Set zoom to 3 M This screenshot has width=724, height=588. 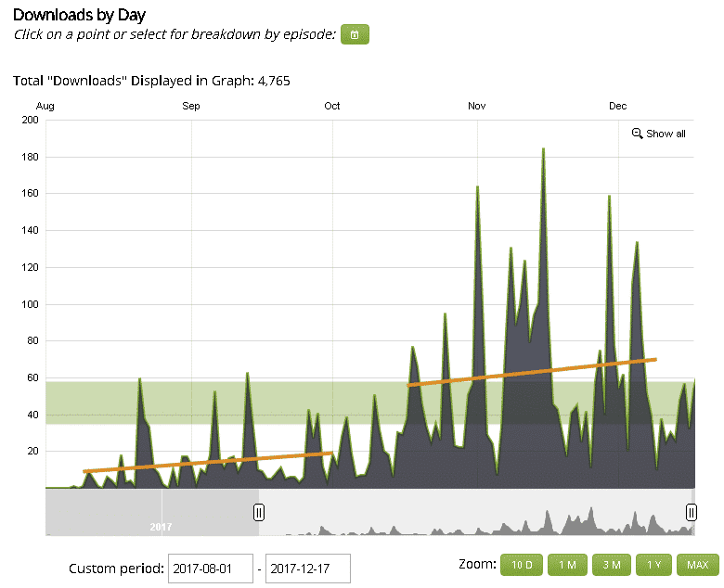pyautogui.click(x=612, y=565)
